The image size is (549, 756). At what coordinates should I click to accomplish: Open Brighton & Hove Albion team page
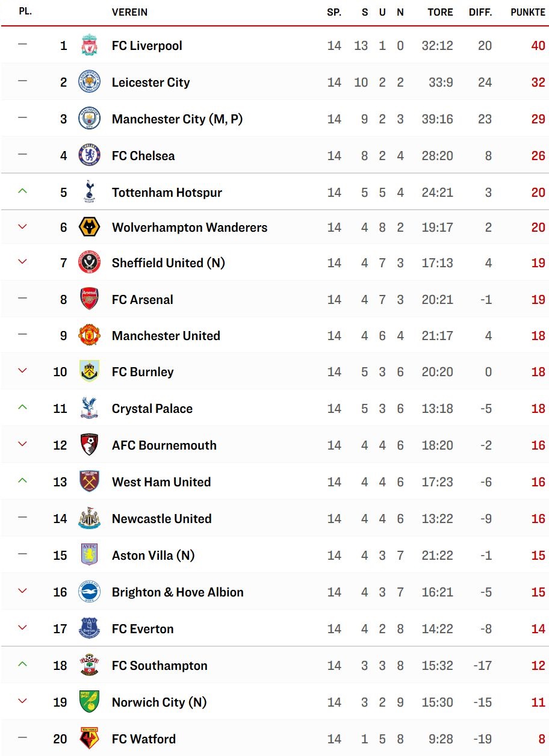178,592
